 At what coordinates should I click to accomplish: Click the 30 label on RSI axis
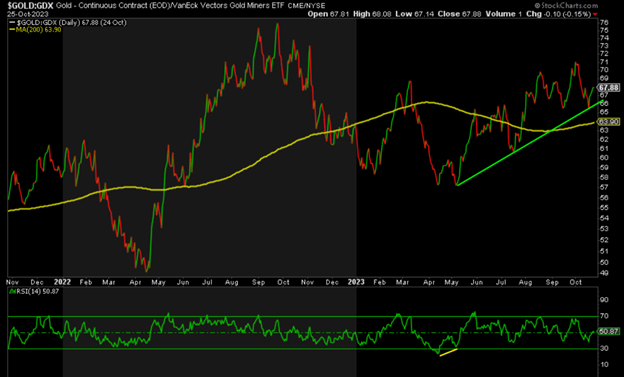(x=604, y=348)
